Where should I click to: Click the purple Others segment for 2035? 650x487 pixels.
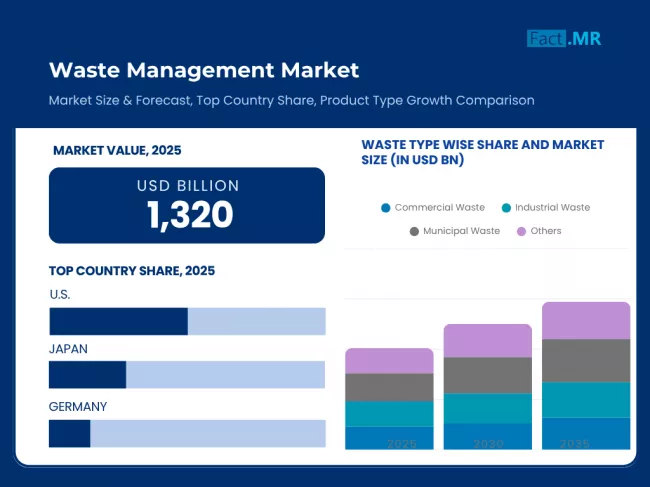(586, 321)
